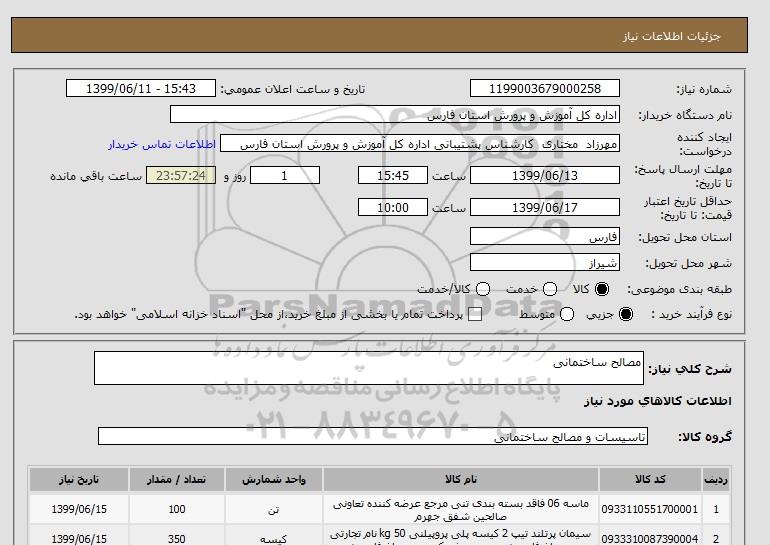Choose the جزیی purchase type radio

pyautogui.click(x=626, y=314)
